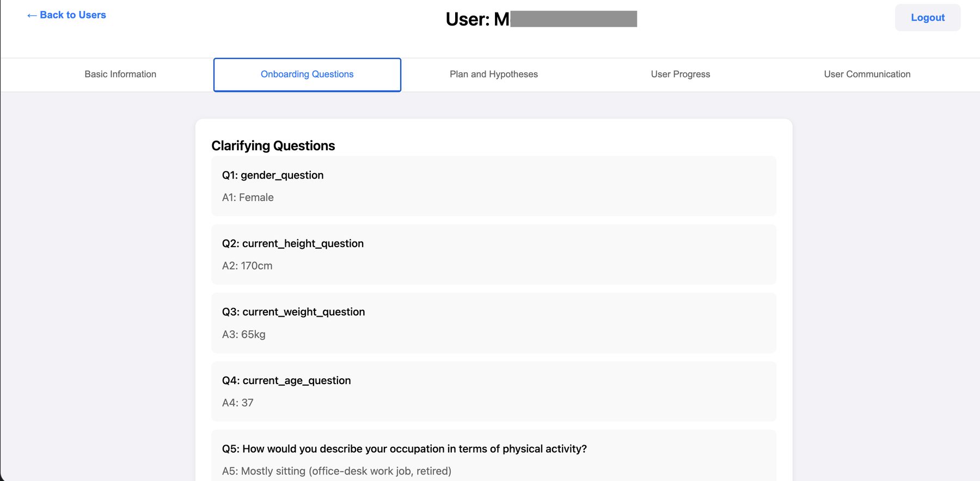Click the answer 'A1: Female'
The image size is (980, 481).
[248, 198]
